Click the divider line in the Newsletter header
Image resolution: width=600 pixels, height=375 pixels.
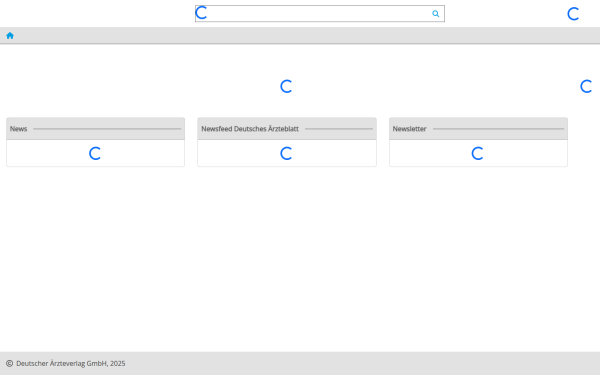click(x=498, y=129)
